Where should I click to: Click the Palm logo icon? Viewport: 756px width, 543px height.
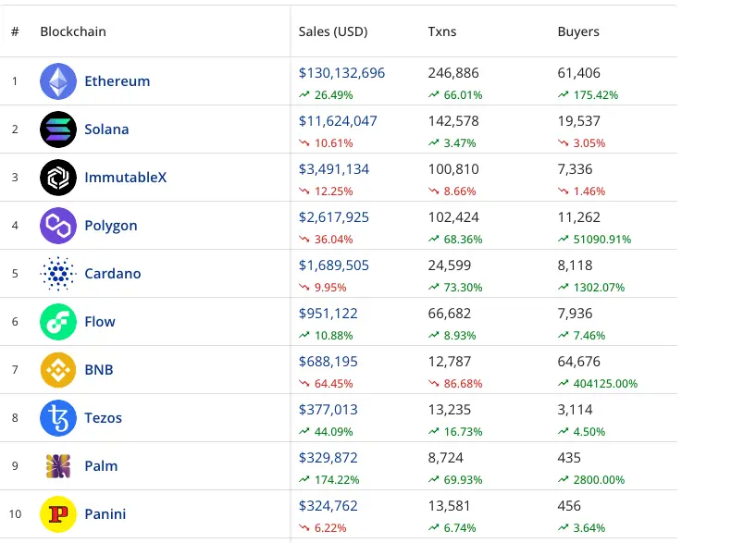(58, 466)
